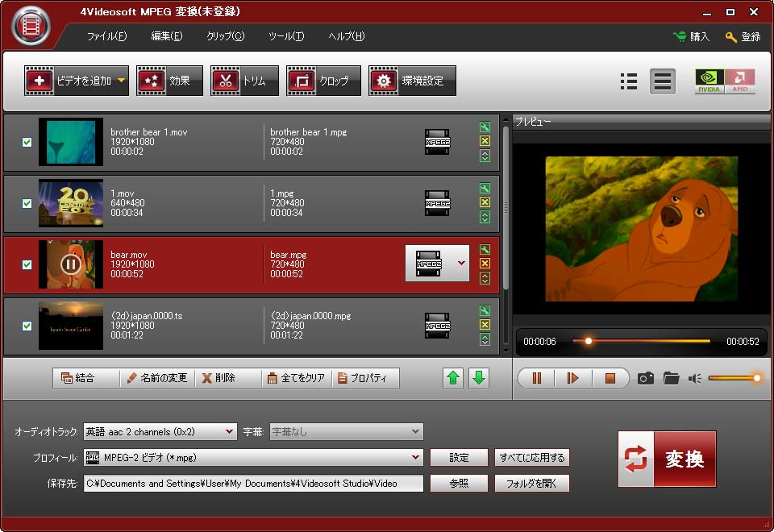Click the preview playback progress slider
The height and width of the screenshot is (532, 774).
tap(641, 341)
